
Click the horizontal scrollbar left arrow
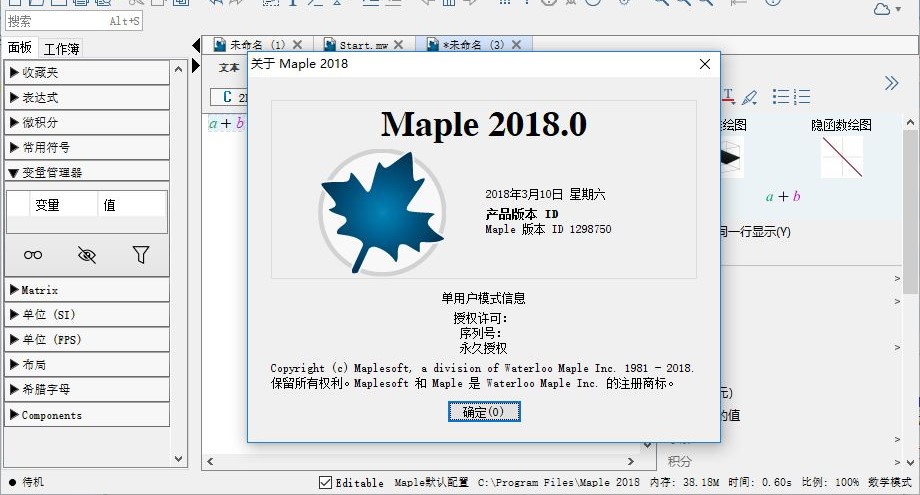210,462
